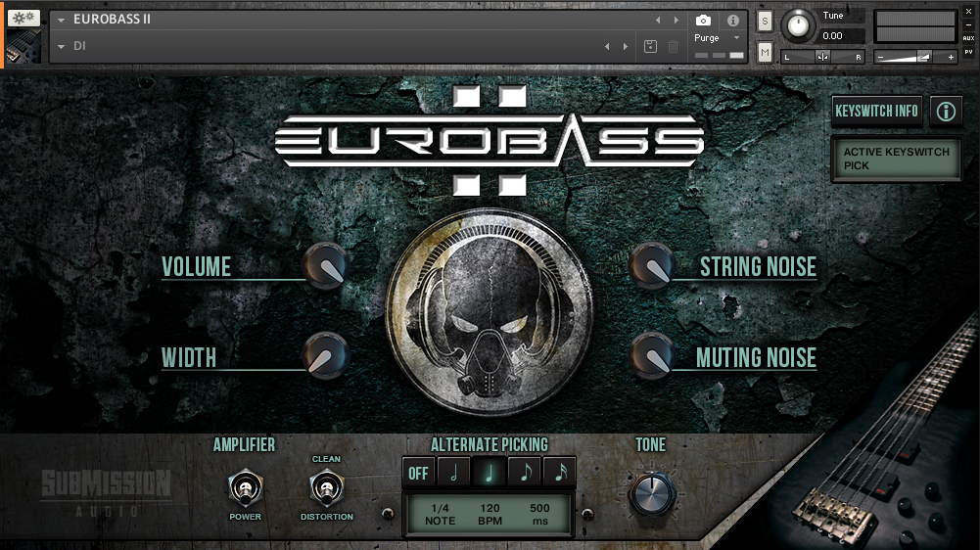
Task: Increase volume with the plus button
Action: point(952,58)
